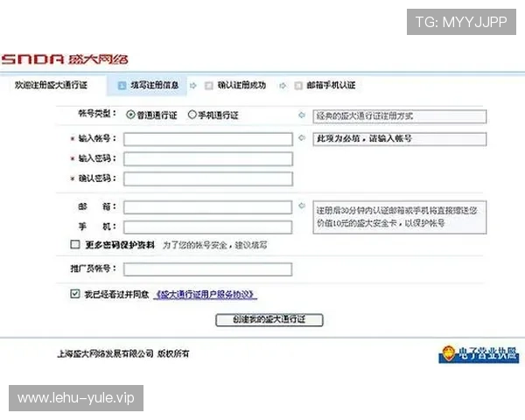This screenshot has width=525, height=420.
Task: Click the 输入密码 input field
Action: (x=208, y=158)
